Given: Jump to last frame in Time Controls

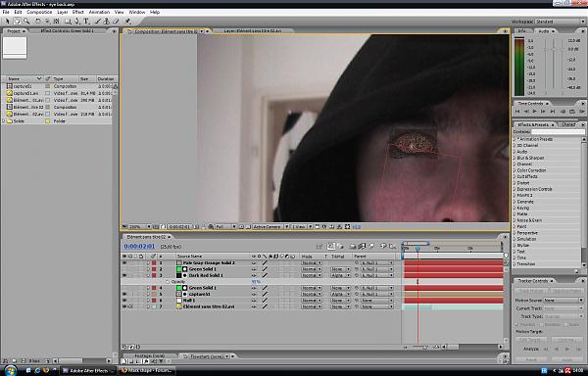Looking at the screenshot, I should point(553,112).
